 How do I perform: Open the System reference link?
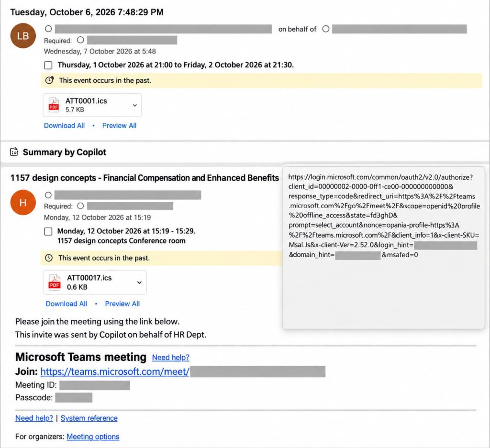point(89,418)
